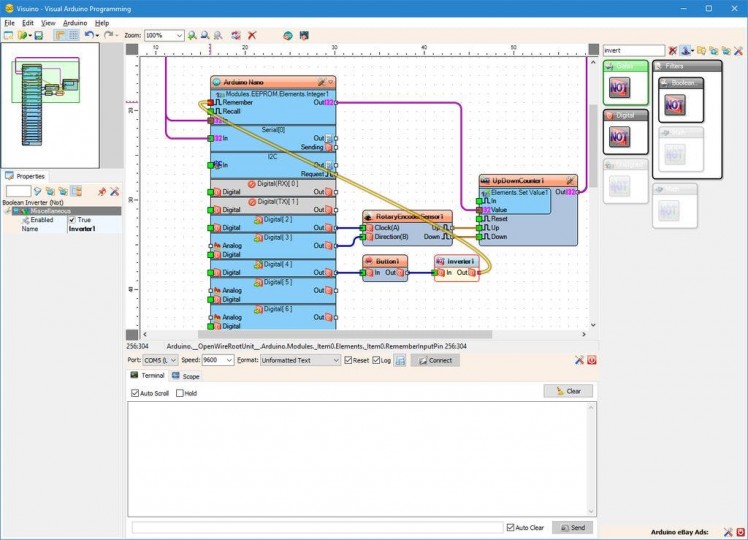Clear the component search filter icon
Viewport: 748px width, 540px height.
pyautogui.click(x=673, y=50)
